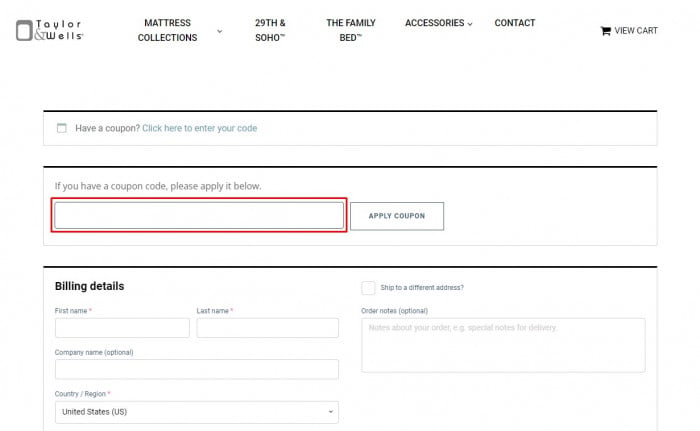
Task: Click the Billing details heading
Action: click(89, 286)
